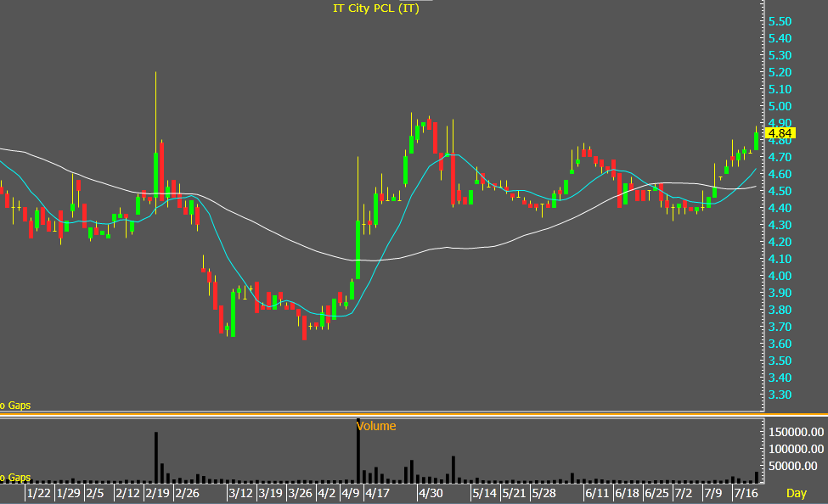Click the 2/5 date label
The image size is (828, 504).
95,494
